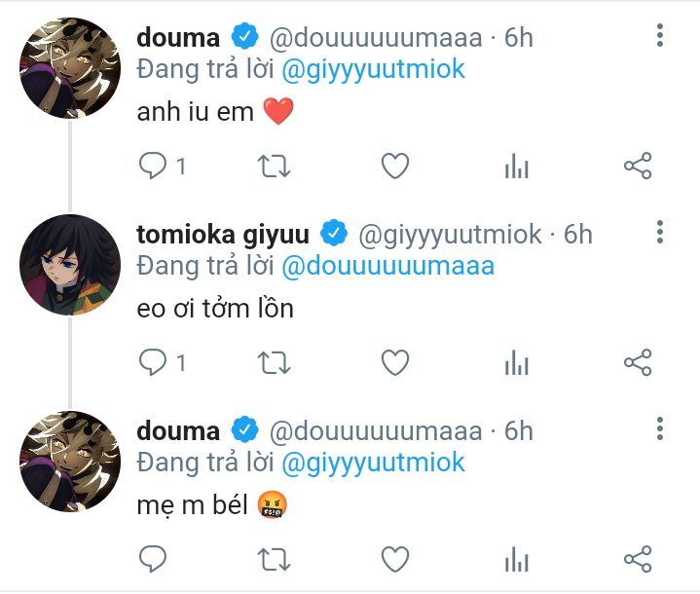Share the 'mẹ m bél' tweet
The height and width of the screenshot is (594, 700).
pos(637,559)
